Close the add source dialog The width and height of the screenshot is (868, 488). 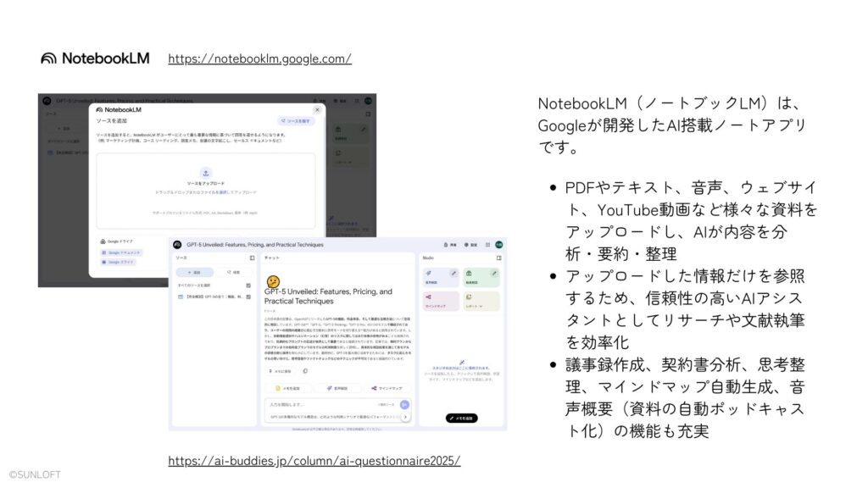tap(318, 109)
